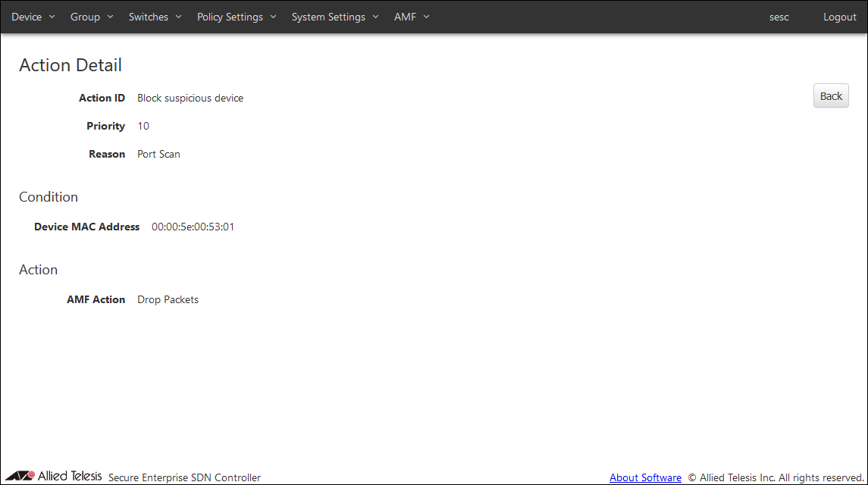Expand the Policy Settings dropdown arrow

point(274,17)
